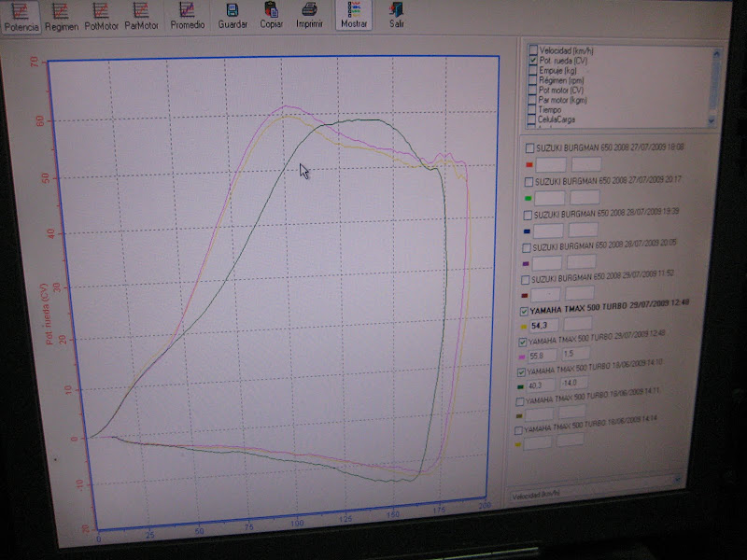Save the chart with Guardar

coord(233,16)
